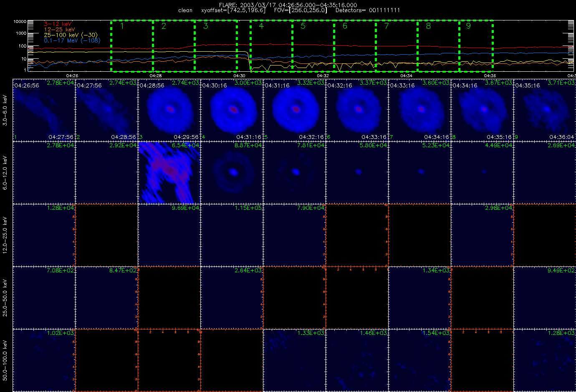
Task: Click the 2.92E+04 peak value
Action: pyautogui.click(x=123, y=145)
